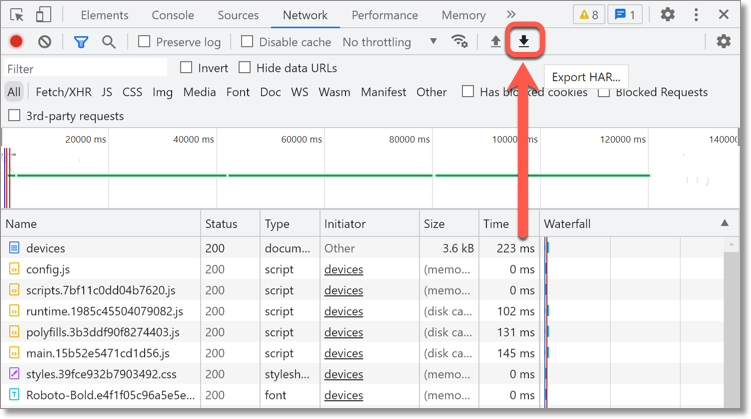Open network search magnifier icon
This screenshot has height=419, width=751.
(x=109, y=42)
